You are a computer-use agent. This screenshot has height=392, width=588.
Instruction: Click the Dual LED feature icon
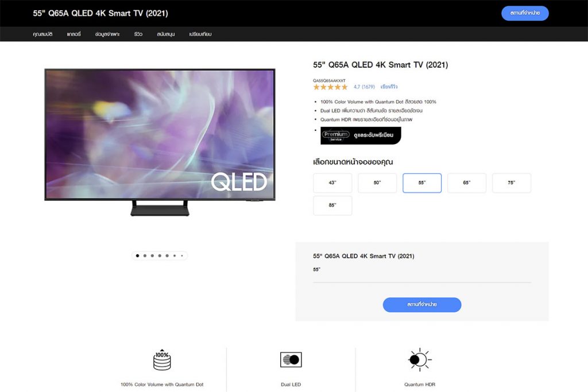pyautogui.click(x=291, y=360)
